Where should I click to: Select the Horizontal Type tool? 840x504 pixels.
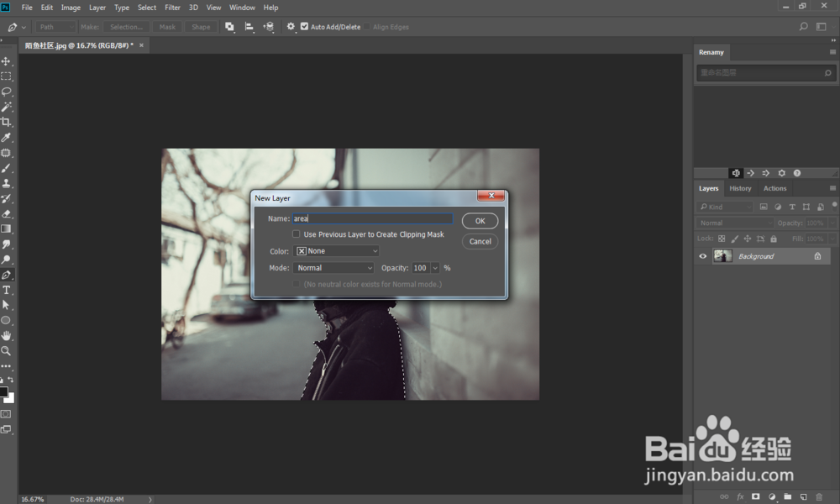tap(6, 290)
